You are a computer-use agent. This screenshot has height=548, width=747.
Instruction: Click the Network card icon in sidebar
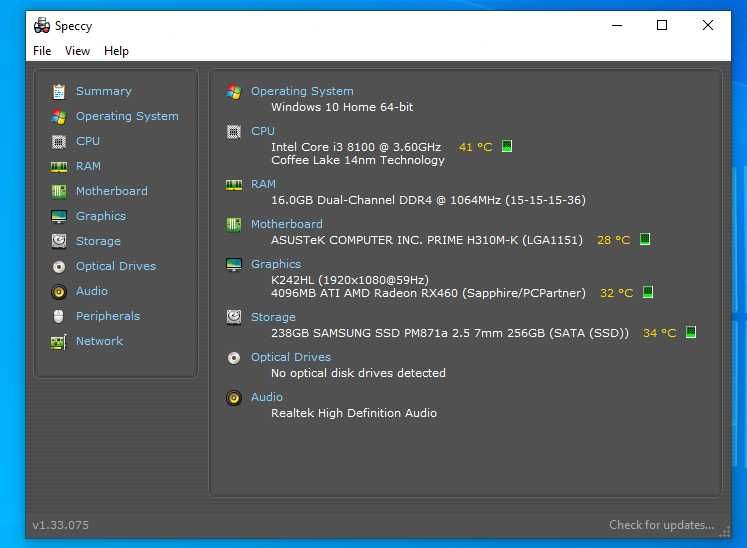(59, 342)
